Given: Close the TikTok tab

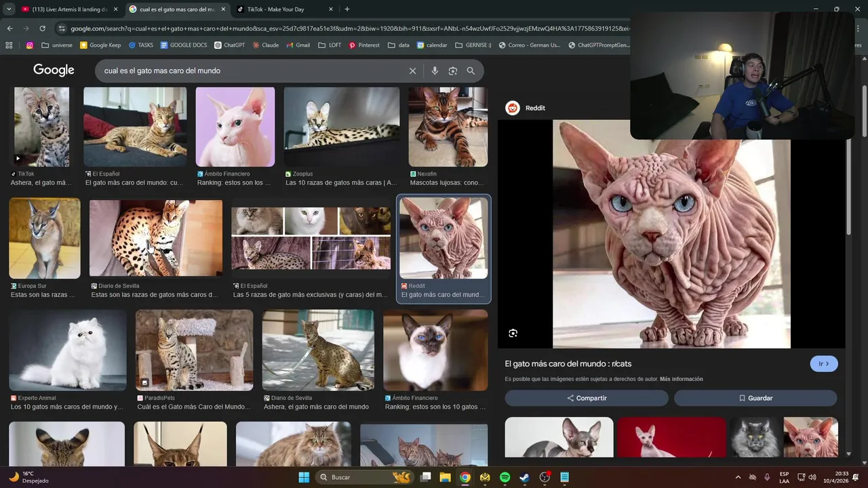Looking at the screenshot, I should pyautogui.click(x=331, y=9).
